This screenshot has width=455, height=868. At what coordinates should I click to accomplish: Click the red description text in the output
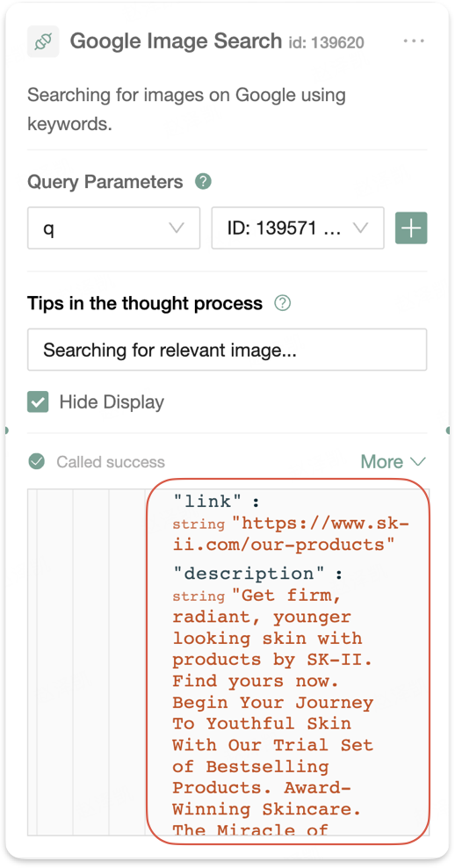click(x=271, y=712)
